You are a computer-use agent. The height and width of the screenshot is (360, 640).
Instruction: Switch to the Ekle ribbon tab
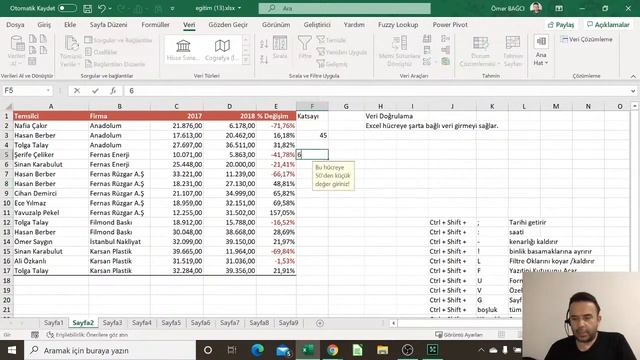pos(70,24)
